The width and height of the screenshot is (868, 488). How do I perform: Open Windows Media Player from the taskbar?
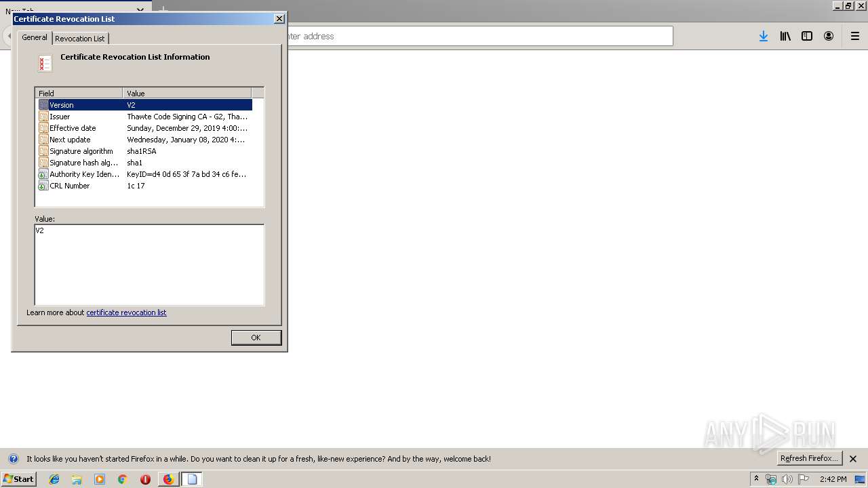tap(100, 479)
